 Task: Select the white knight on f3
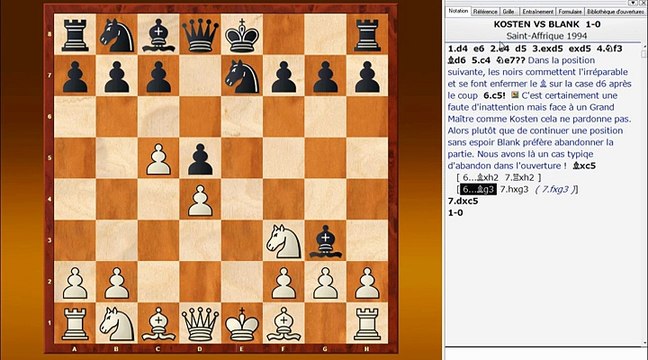(284, 241)
